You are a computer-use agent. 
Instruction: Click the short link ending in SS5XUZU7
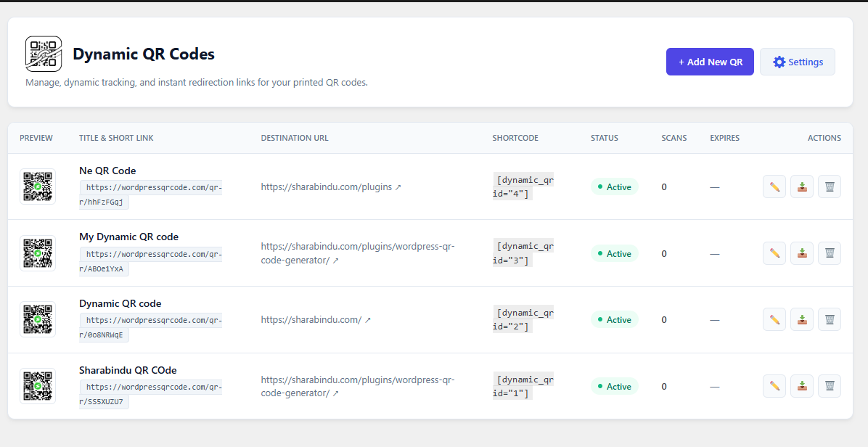tap(150, 394)
